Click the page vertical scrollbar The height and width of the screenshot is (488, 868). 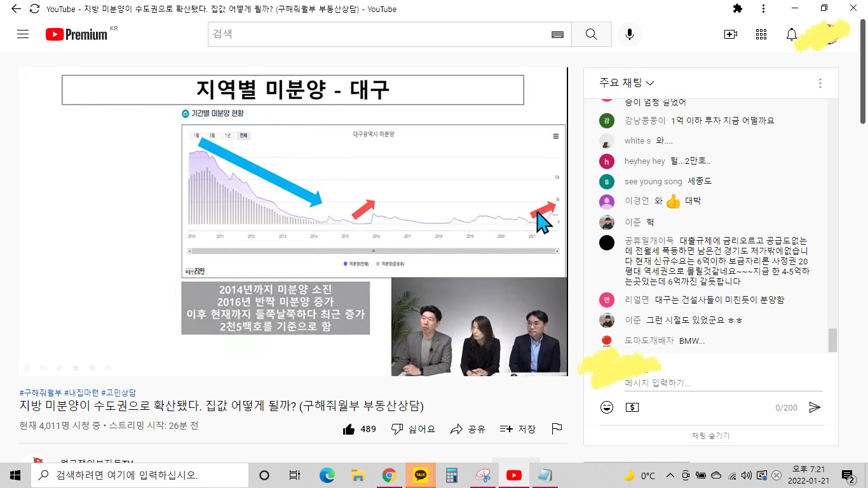click(863, 70)
